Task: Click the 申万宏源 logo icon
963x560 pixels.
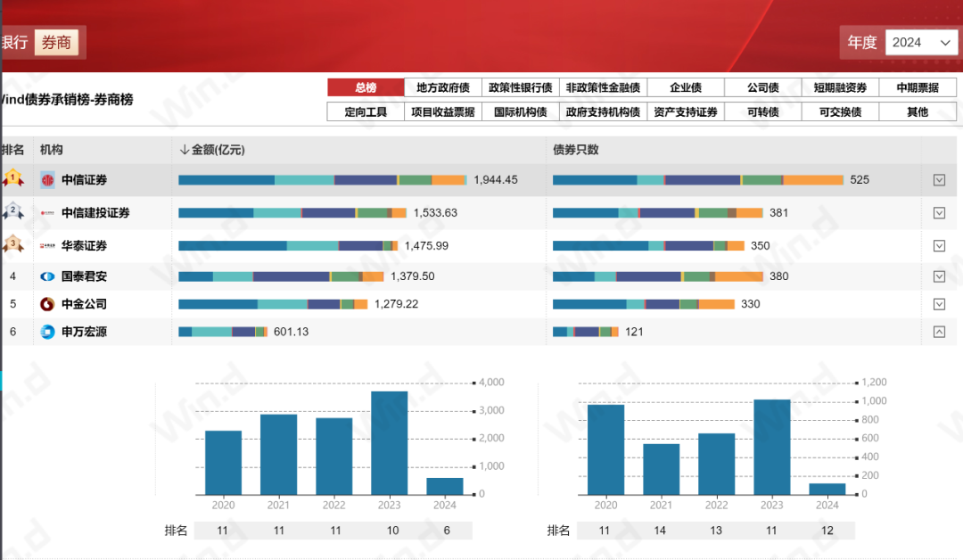Action: pos(47,332)
